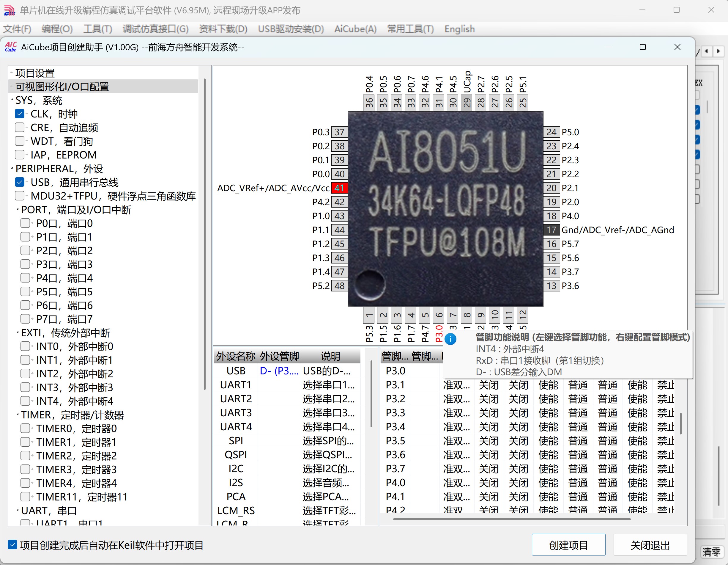Click the blue info icon in the pin tooltip

coord(450,339)
